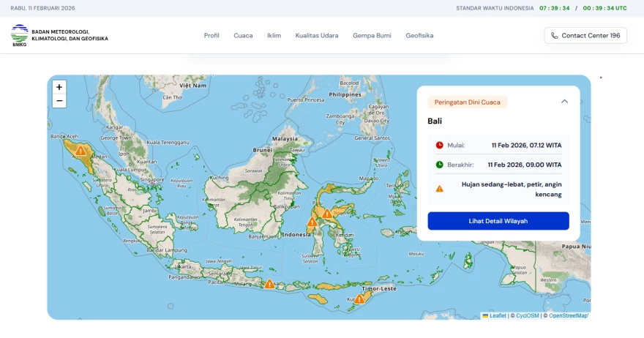The height and width of the screenshot is (338, 644).
Task: Click the Standar Waktu Indonesia label
Action: click(495, 8)
